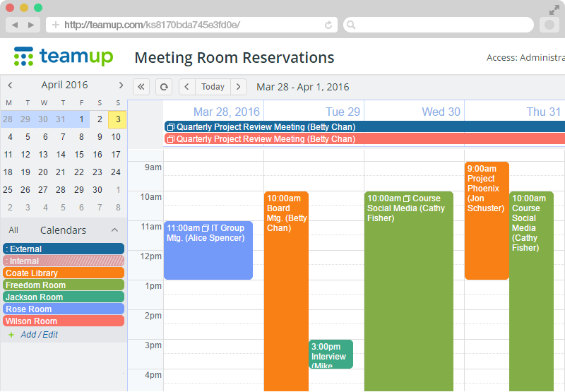Open Wednesday's 10:00am Course Social Media event
Screen dimensions: 565x392
coord(409,291)
